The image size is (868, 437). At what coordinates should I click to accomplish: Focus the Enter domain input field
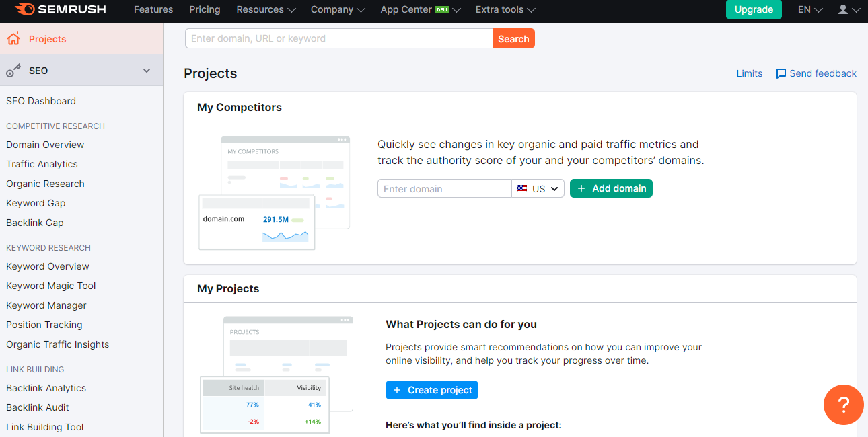445,189
